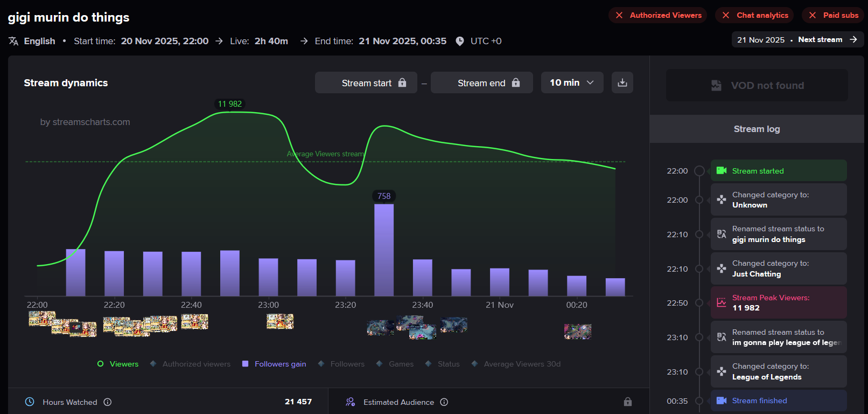Image resolution: width=868 pixels, height=414 pixels.
Task: Open the Stream end selector
Action: tap(482, 82)
